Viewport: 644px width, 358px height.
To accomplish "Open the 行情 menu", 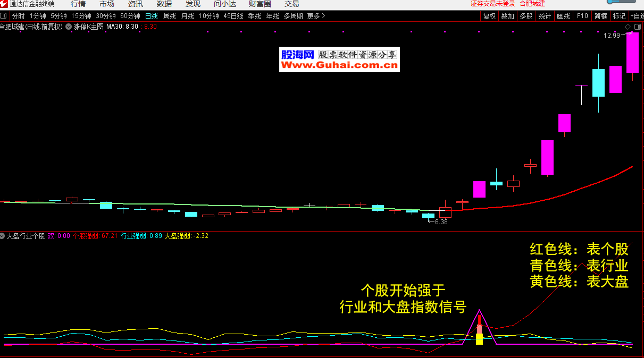I will click(x=78, y=4).
